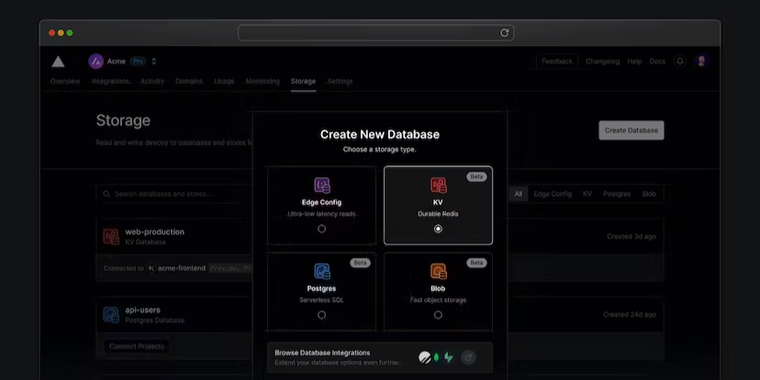Click the Edge Config icon in dialog
Screen dimensions: 760x380
322,185
